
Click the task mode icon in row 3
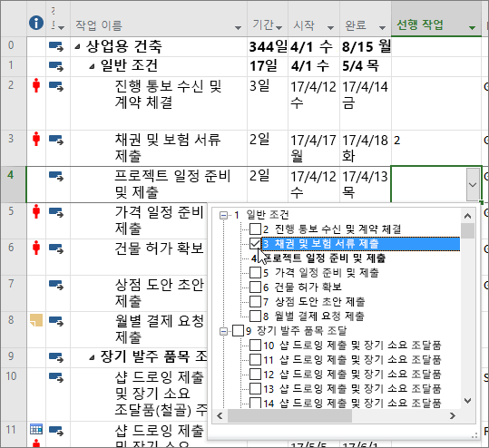(56, 140)
